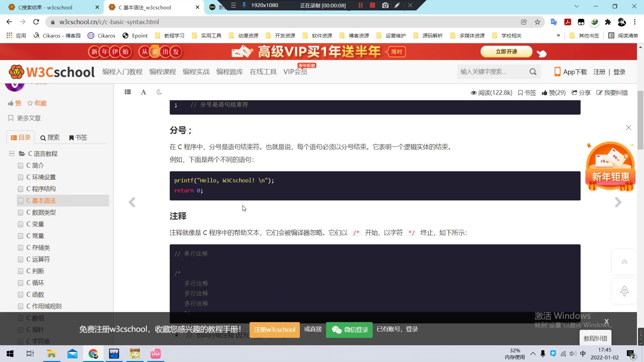Image resolution: width=644 pixels, height=362 pixels.
Task: Open bilibili app in taskbar
Action: (x=156, y=354)
